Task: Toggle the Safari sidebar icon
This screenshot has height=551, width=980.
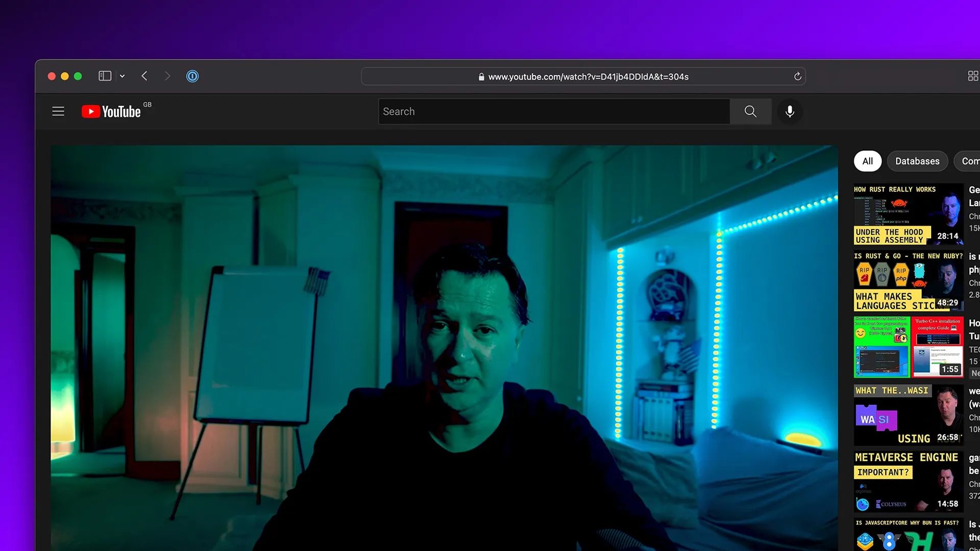Action: coord(105,76)
